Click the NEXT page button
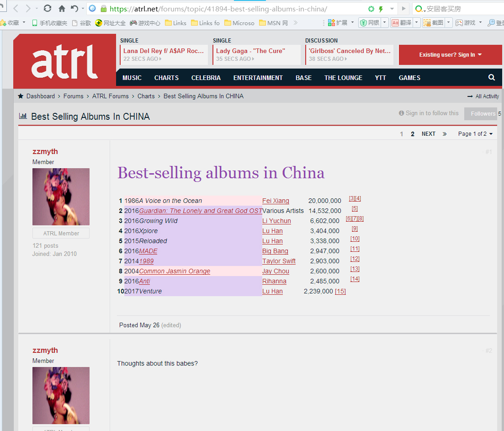The width and height of the screenshot is (504, 431). point(428,134)
